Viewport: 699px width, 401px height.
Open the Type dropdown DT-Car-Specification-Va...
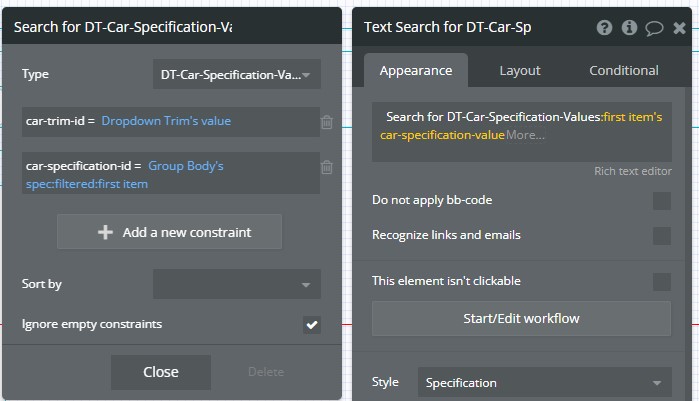click(x=237, y=74)
